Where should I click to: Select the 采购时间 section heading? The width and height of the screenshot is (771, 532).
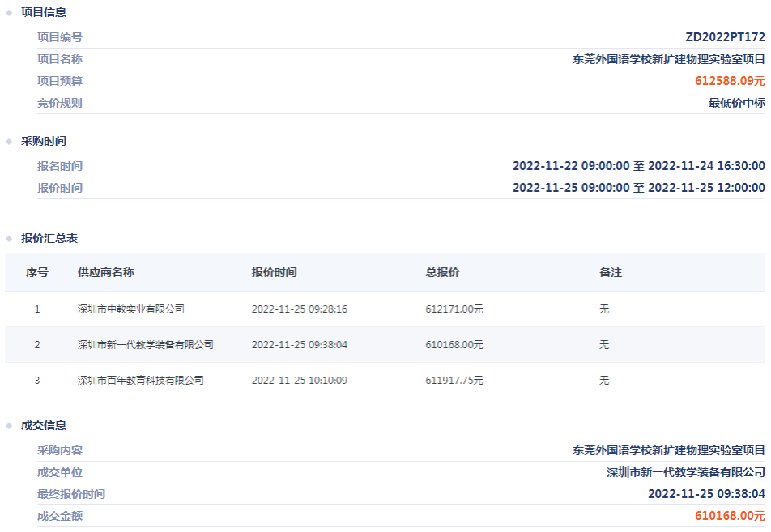click(44, 141)
